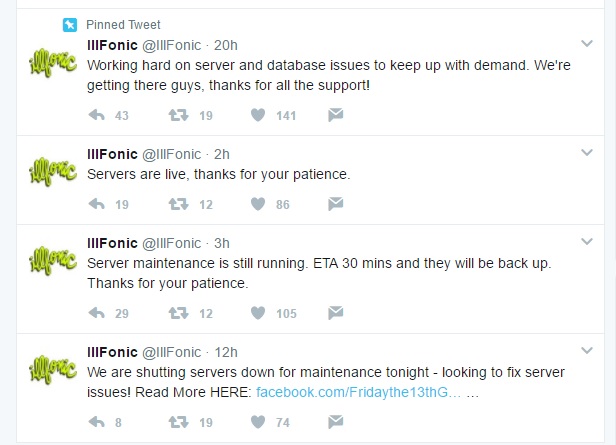Reply to the pinned tweet about database issues

(x=97, y=115)
